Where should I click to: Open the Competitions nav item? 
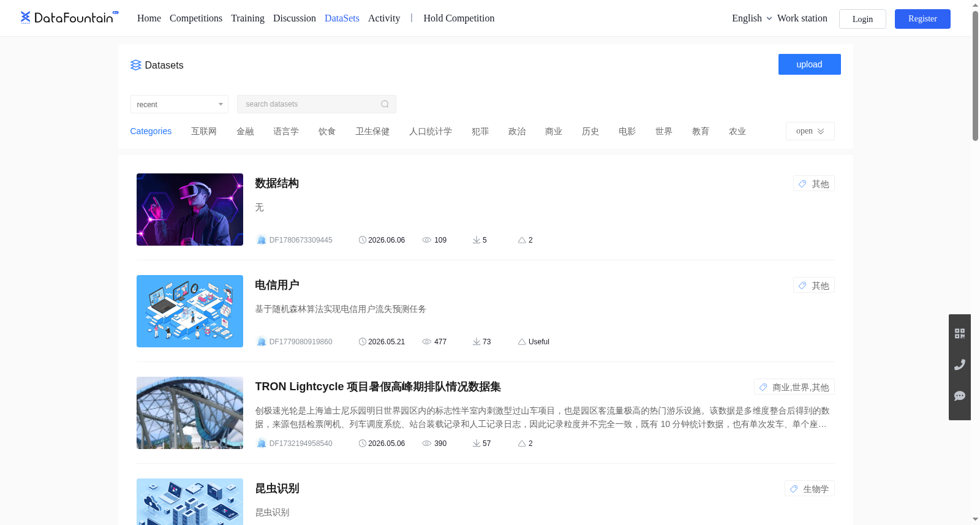[x=196, y=18]
